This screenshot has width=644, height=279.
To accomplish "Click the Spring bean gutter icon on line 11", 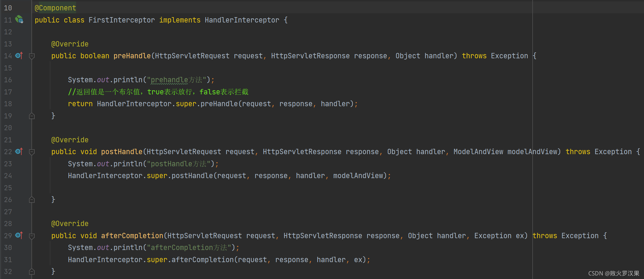I will 19,20.
